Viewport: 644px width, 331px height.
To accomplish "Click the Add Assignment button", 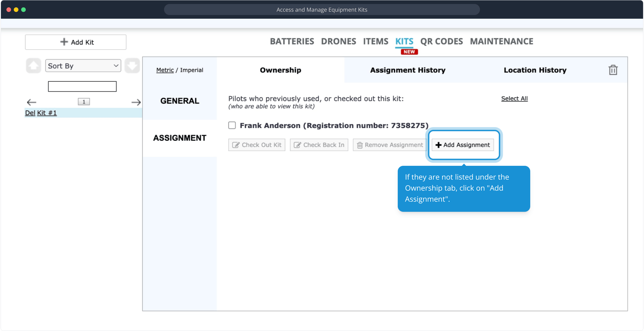I will pyautogui.click(x=463, y=145).
